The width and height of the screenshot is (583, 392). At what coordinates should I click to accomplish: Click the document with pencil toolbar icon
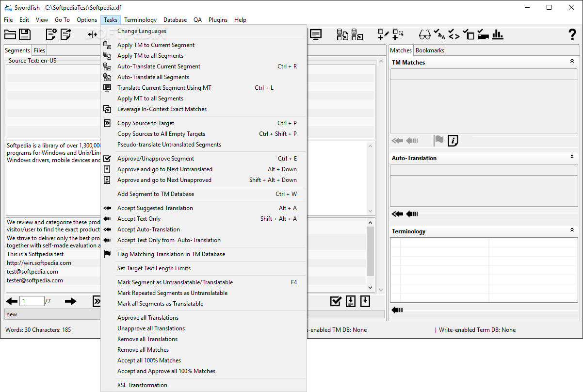point(65,34)
